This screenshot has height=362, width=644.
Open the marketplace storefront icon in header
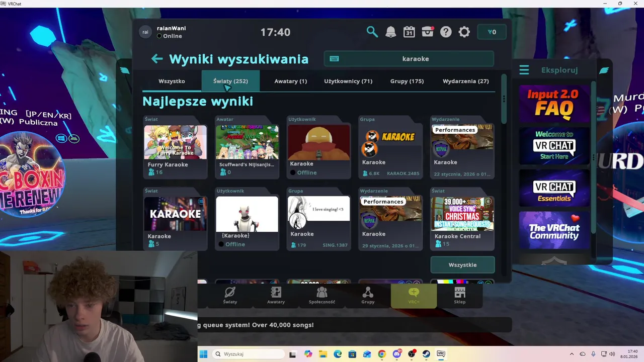pyautogui.click(x=428, y=32)
